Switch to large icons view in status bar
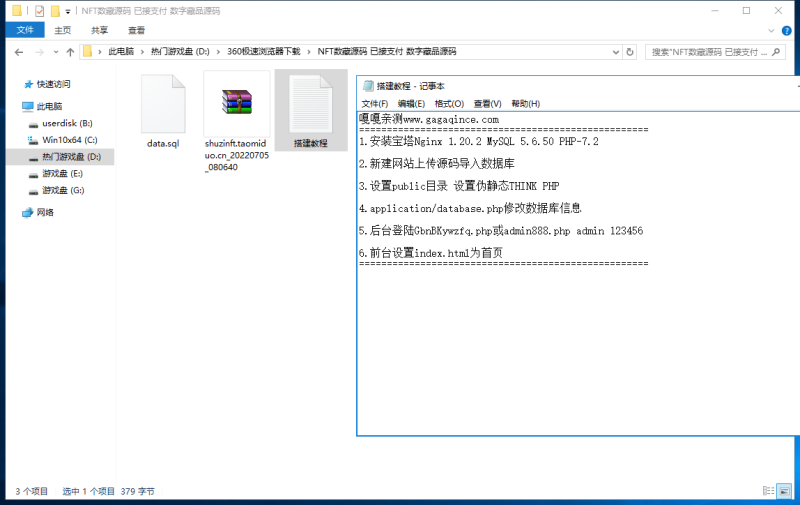The image size is (800, 505). (784, 491)
